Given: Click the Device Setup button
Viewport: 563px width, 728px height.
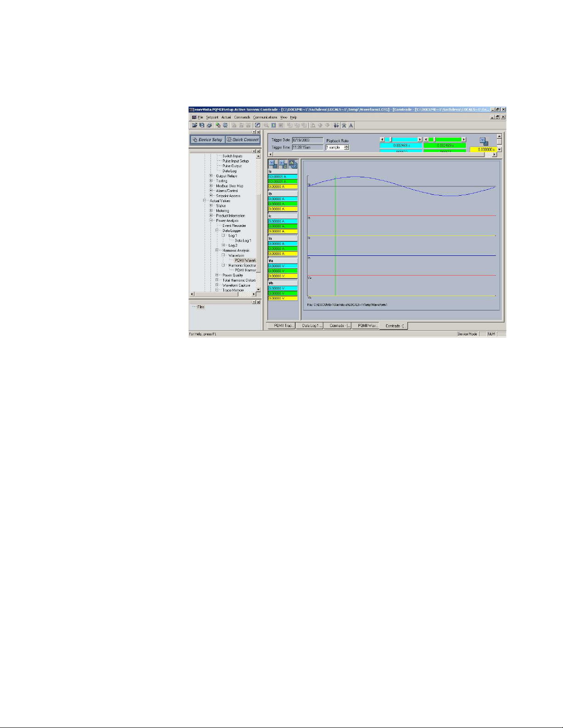Looking at the screenshot, I should [208, 140].
